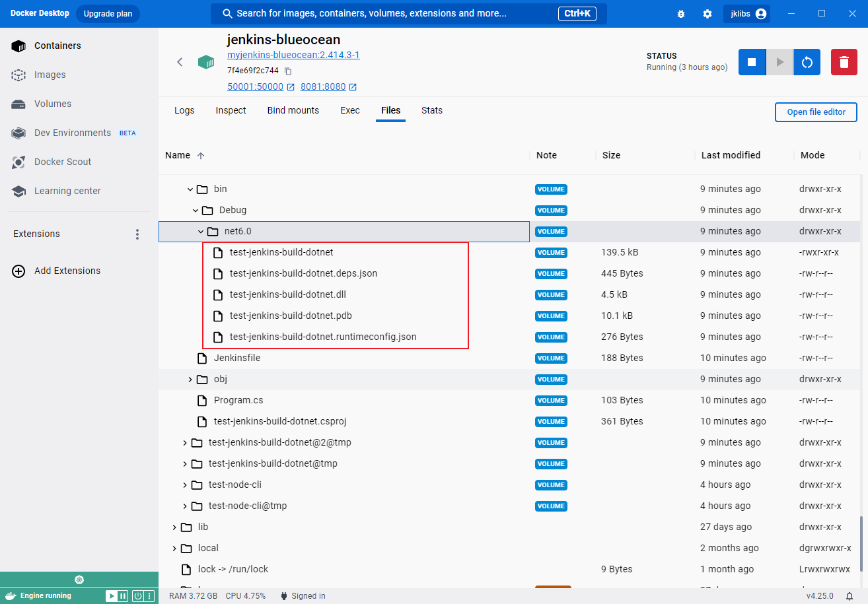Open the jklibs account menu
Image resolution: width=868 pixels, height=604 pixels.
pos(747,14)
